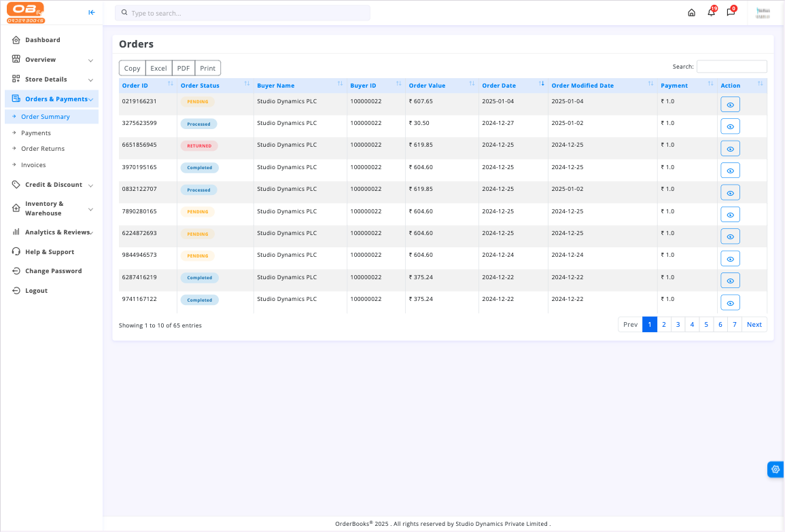
Task: Click the home icon in top bar
Action: [691, 12]
